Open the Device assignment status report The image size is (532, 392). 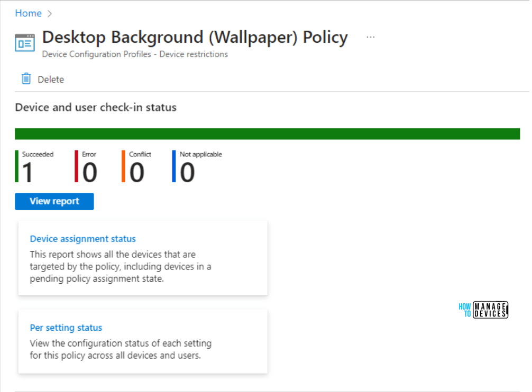[82, 239]
